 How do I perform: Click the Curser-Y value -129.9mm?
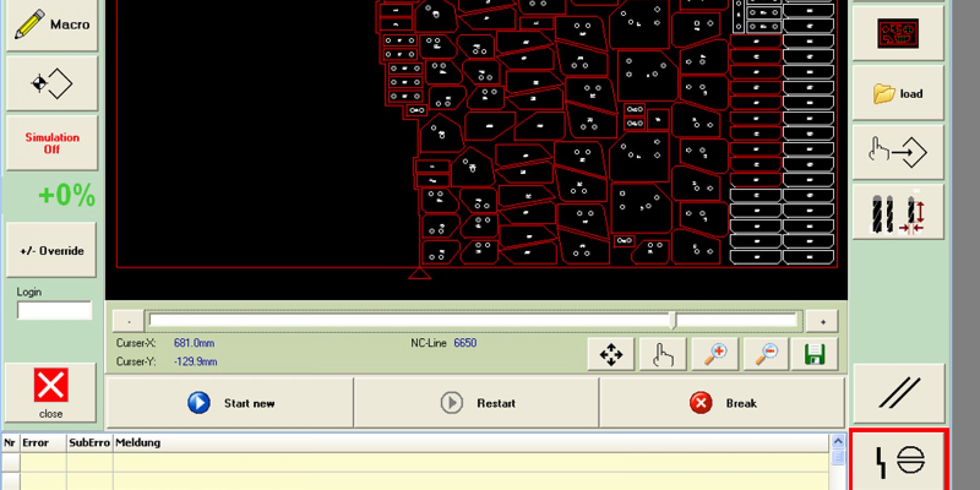pos(195,362)
